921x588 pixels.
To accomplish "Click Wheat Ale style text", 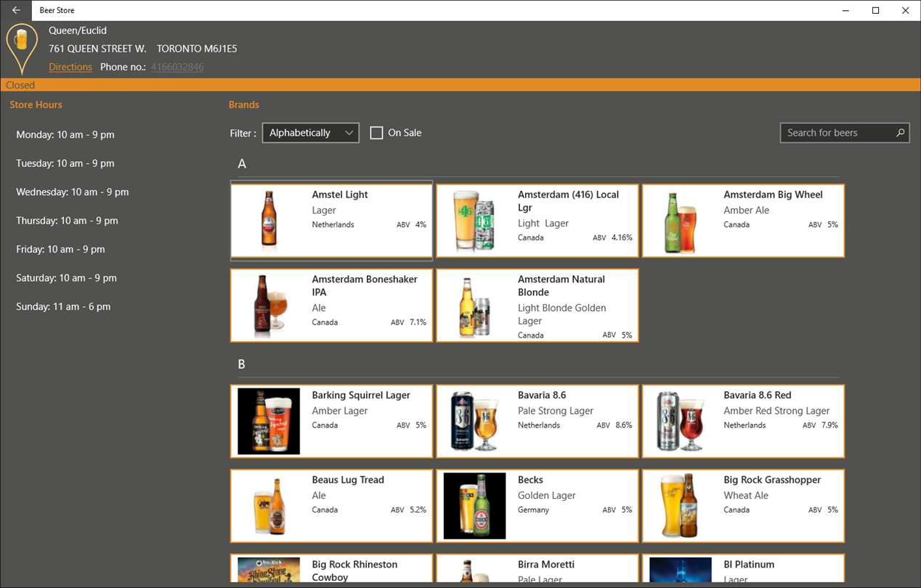I will tap(746, 495).
